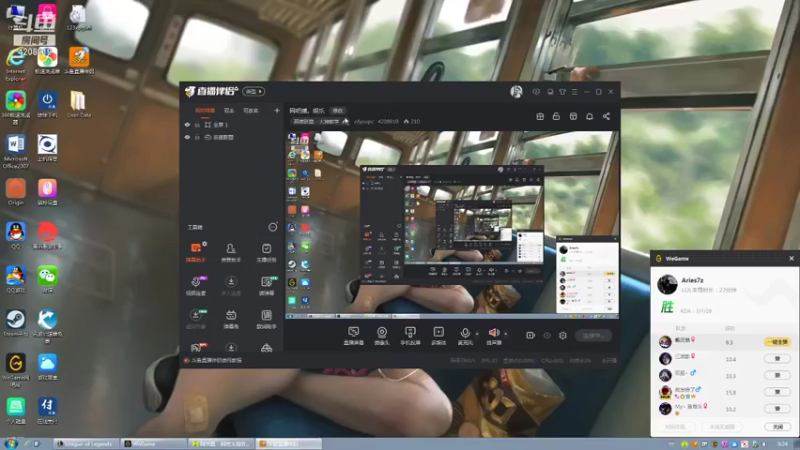Screen dimensions: 800x450
Task: Open the streamer task checkbox-calendar tool
Action: pyautogui.click(x=266, y=253)
